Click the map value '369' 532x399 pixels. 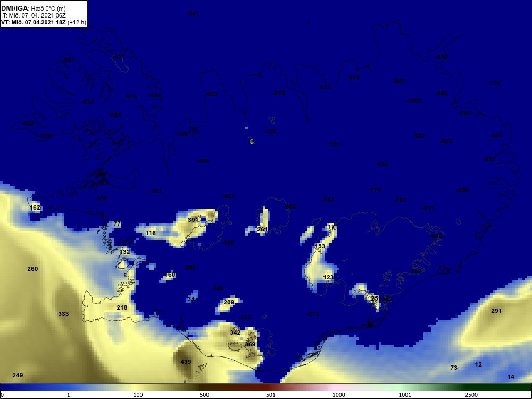coord(250,344)
